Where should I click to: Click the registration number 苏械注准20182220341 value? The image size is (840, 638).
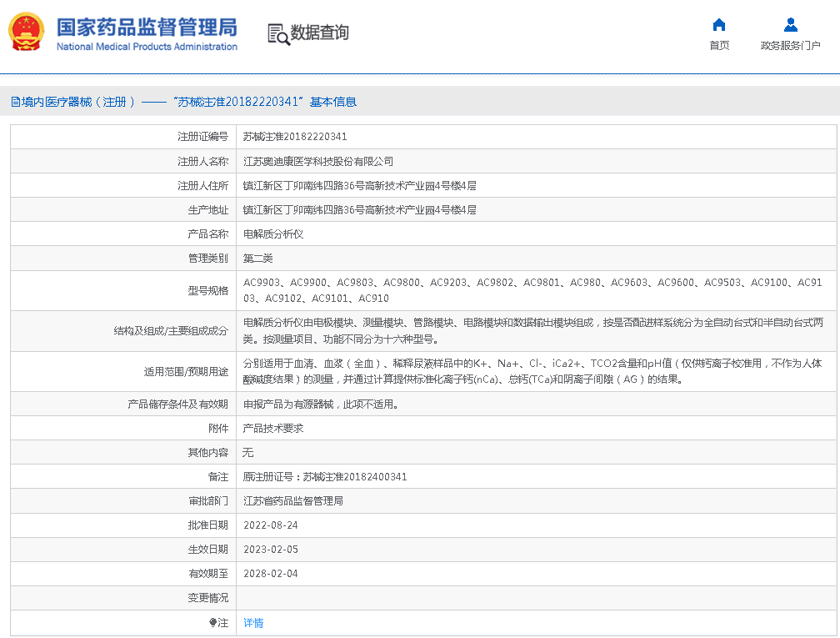[295, 137]
